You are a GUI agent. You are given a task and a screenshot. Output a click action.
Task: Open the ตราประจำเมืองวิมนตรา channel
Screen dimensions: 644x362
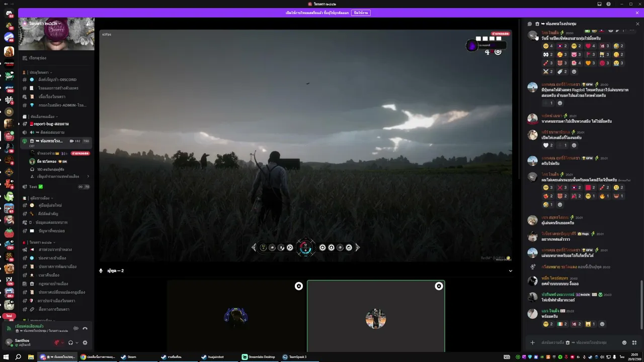[x=56, y=301]
